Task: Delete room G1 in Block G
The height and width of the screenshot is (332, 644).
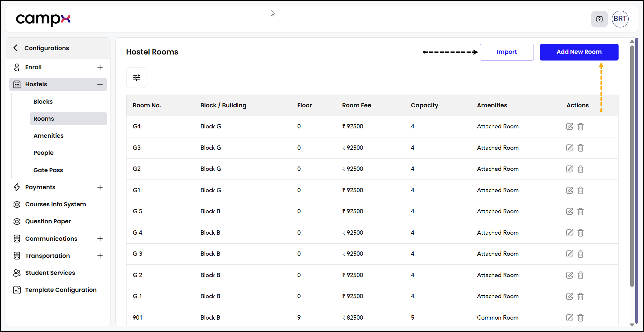Action: click(580, 190)
